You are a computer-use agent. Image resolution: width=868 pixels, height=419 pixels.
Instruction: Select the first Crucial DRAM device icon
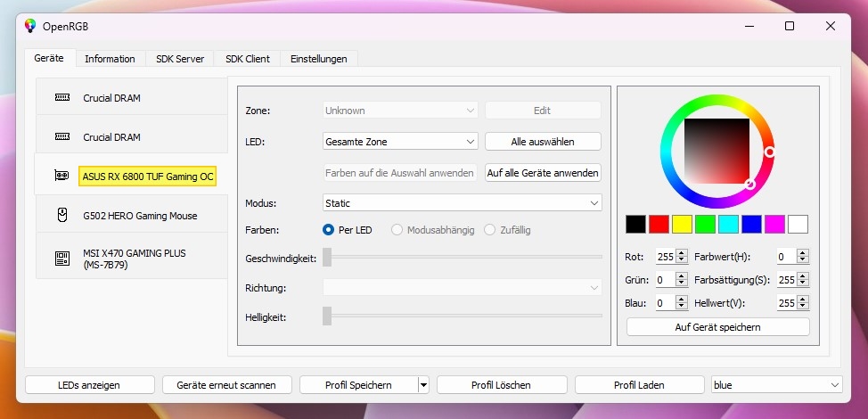click(62, 97)
